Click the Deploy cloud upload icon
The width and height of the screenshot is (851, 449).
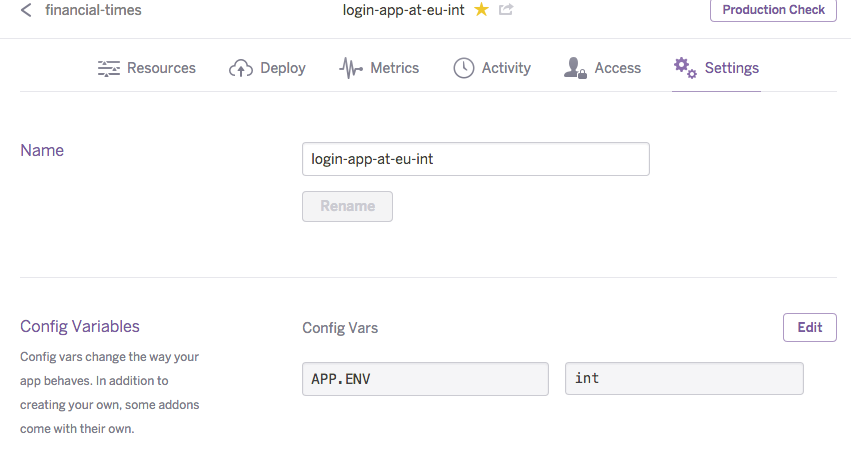pyautogui.click(x=241, y=68)
